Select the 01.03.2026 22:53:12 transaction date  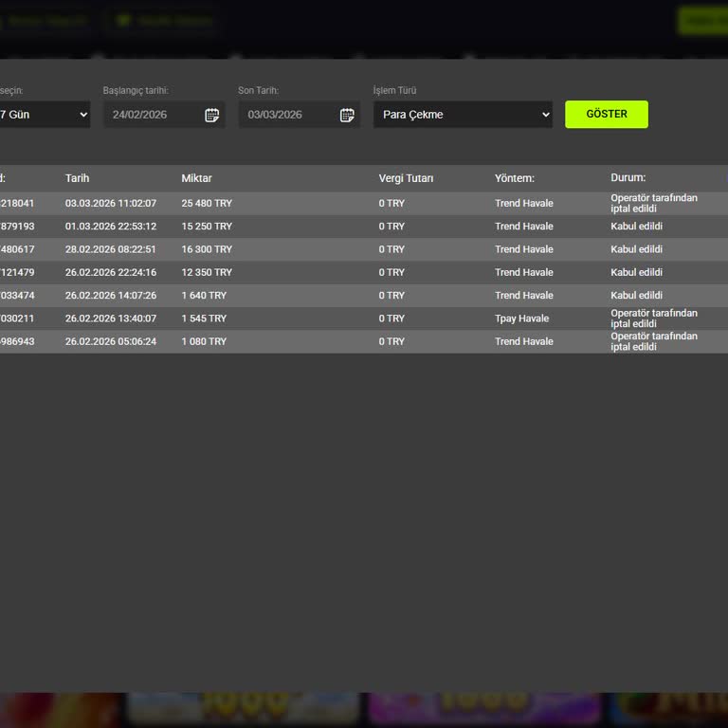[111, 227]
